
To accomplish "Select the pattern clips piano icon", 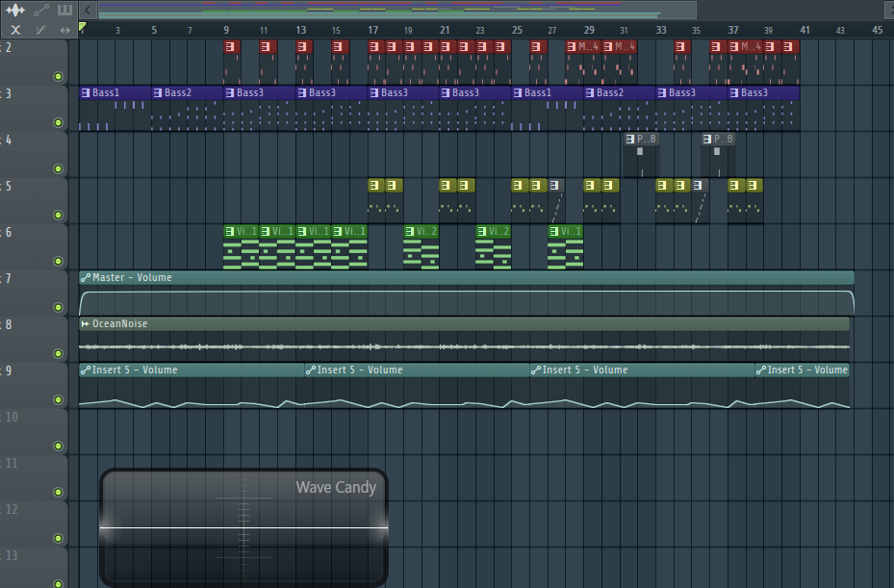I will [x=65, y=10].
